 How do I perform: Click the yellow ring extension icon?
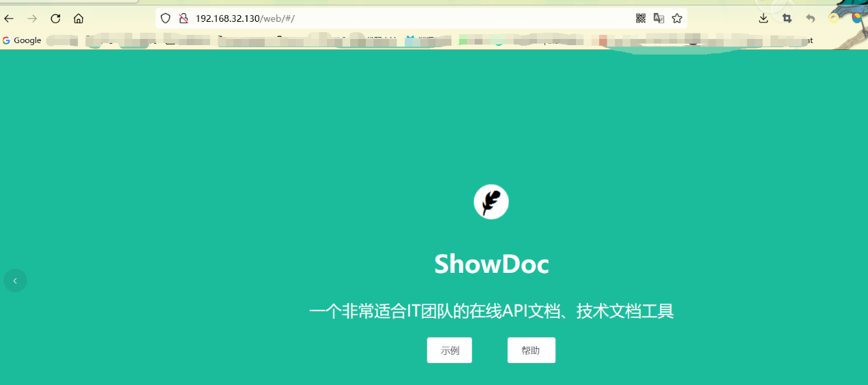(x=834, y=18)
